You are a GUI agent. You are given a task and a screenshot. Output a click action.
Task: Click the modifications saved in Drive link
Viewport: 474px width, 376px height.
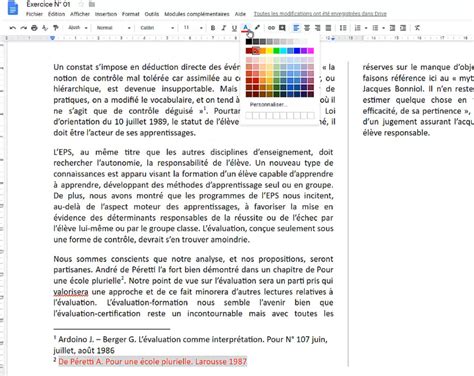[320, 14]
